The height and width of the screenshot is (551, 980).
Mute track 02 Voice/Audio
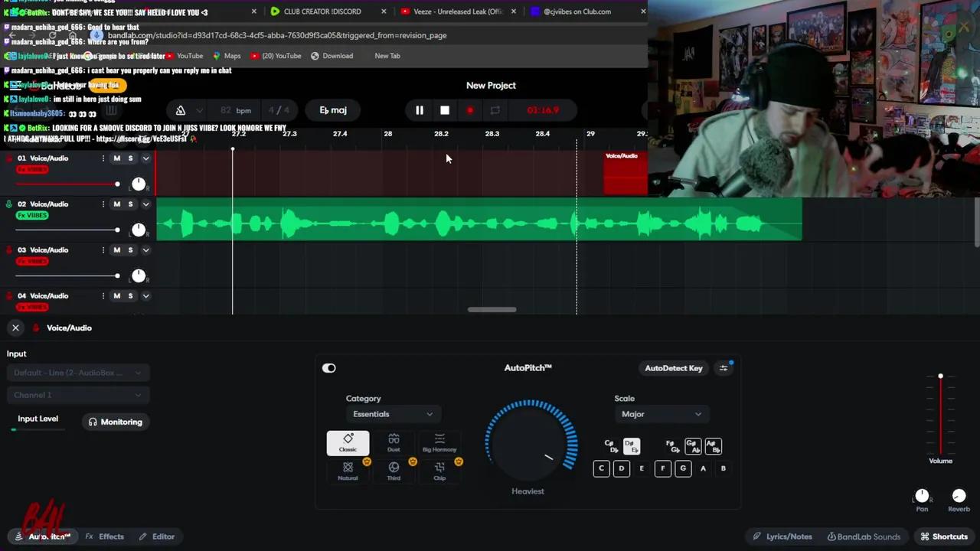(116, 204)
